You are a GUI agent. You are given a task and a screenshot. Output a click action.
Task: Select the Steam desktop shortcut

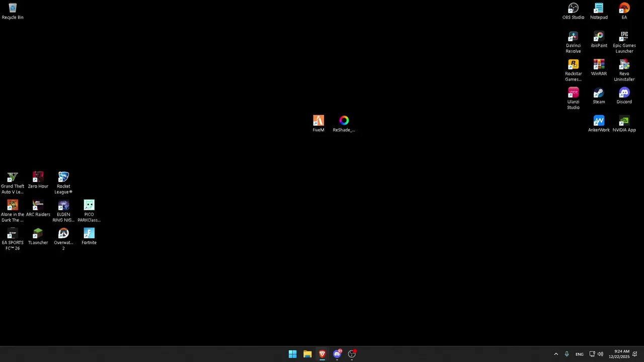click(599, 96)
